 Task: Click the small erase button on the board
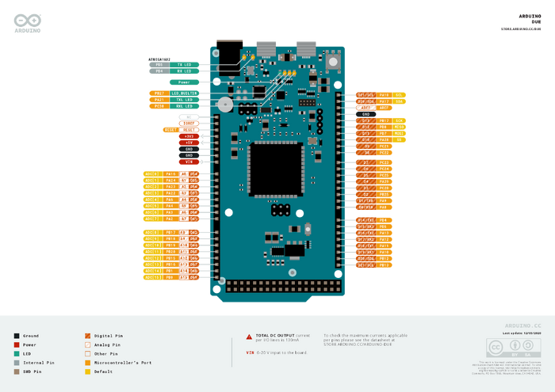pos(308,230)
